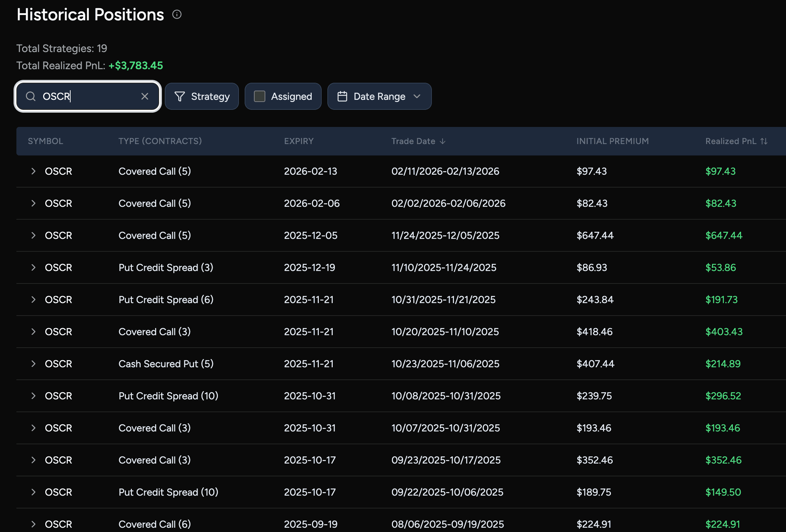Click the funnel icon on Strategy filter

click(180, 96)
